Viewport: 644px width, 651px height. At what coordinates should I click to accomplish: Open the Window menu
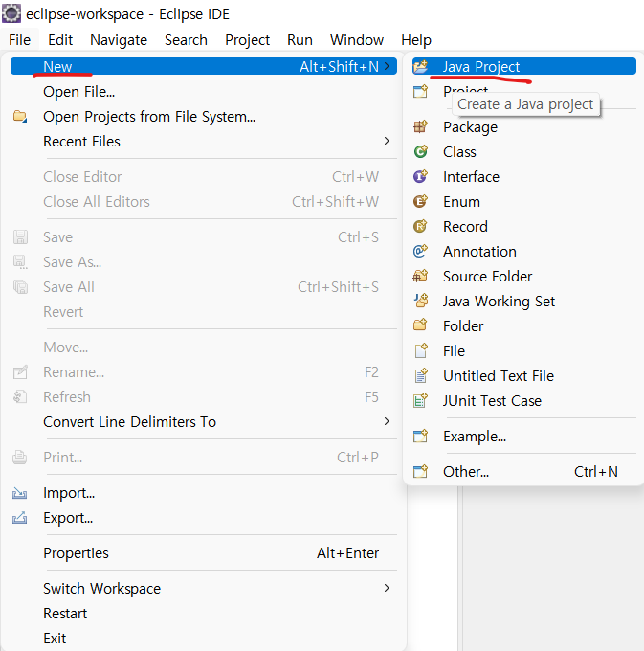(357, 40)
